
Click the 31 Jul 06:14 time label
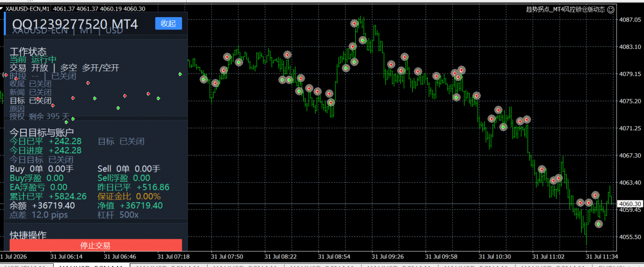(67, 257)
